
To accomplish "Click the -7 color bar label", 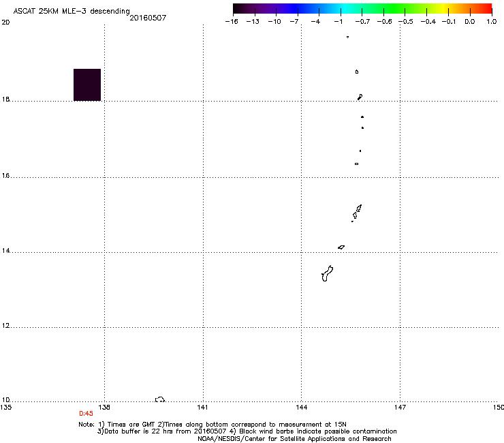I will 294,22.
